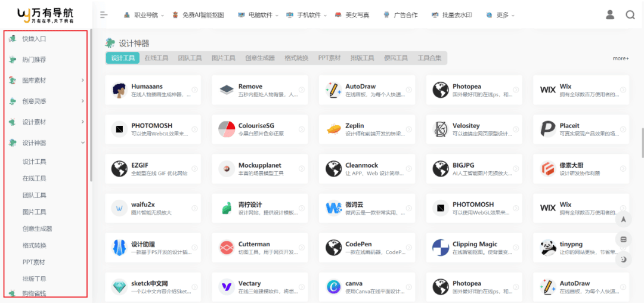Click the 万有导航 site logo

(x=45, y=15)
